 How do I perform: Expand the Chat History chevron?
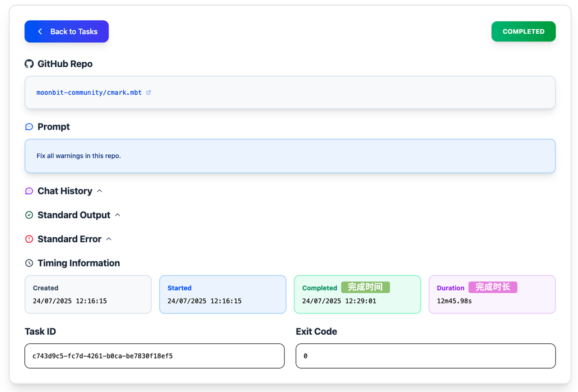(100, 191)
